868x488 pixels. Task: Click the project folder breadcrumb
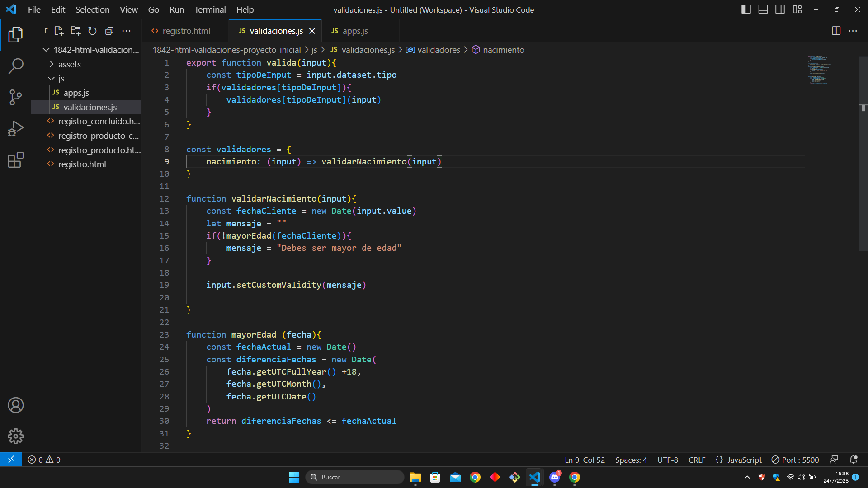[226, 50]
